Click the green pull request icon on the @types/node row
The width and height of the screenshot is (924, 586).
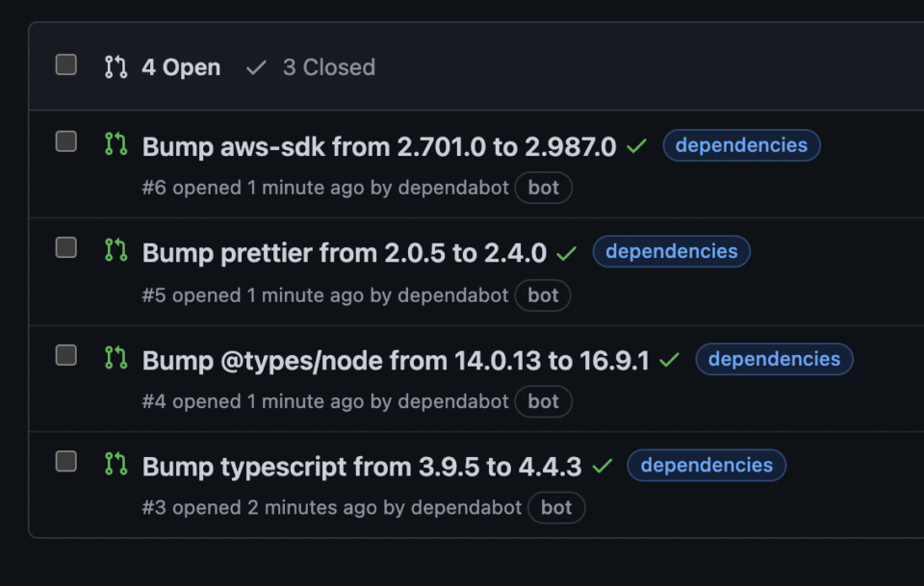click(x=115, y=359)
